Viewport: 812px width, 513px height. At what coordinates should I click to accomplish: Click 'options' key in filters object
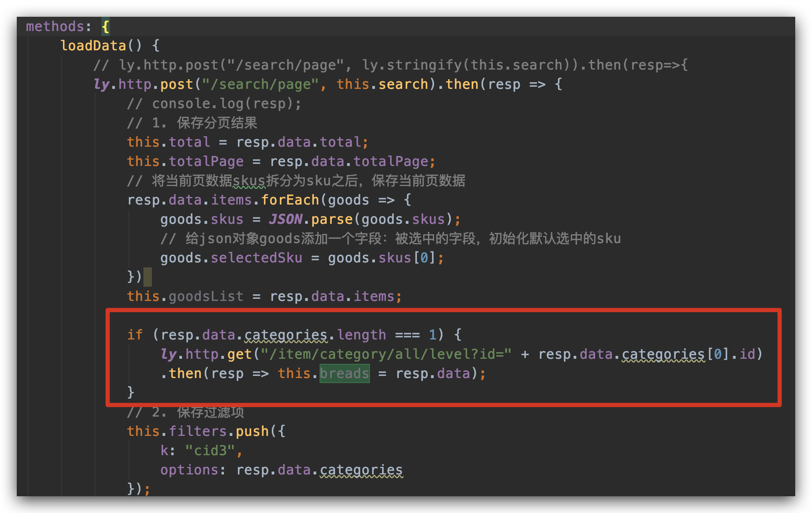tap(189, 470)
